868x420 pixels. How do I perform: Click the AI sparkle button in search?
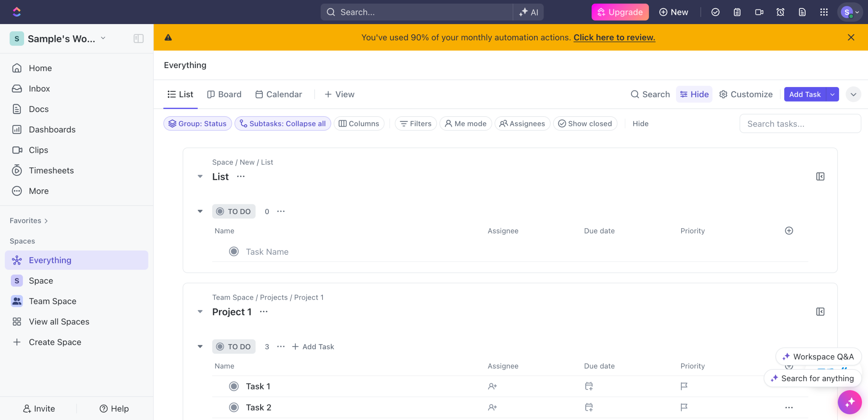(x=529, y=12)
